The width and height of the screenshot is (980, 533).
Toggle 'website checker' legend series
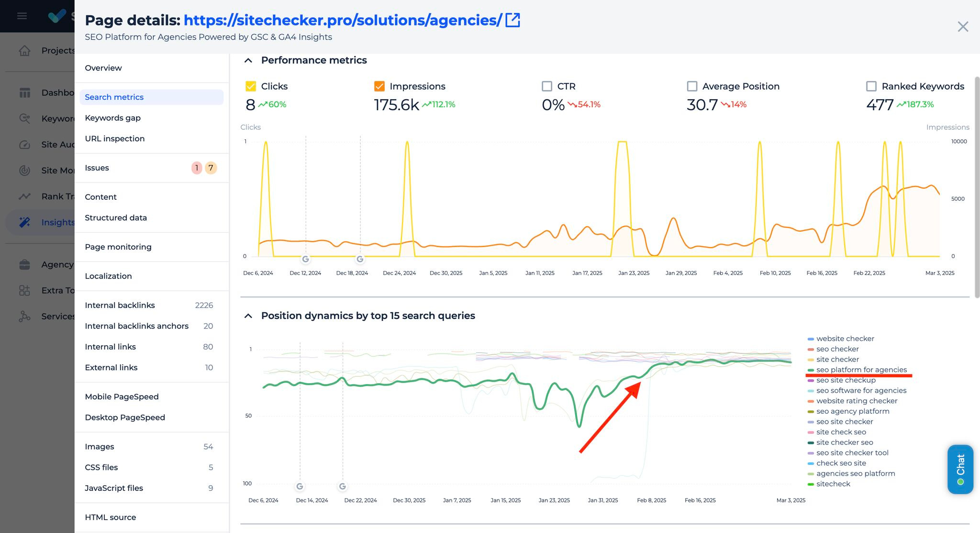tap(841, 339)
